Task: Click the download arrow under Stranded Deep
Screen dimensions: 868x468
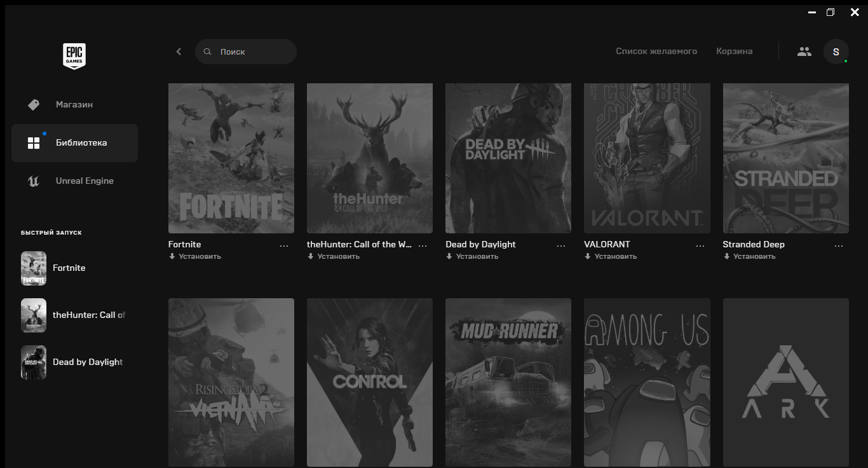Action: tap(726, 256)
